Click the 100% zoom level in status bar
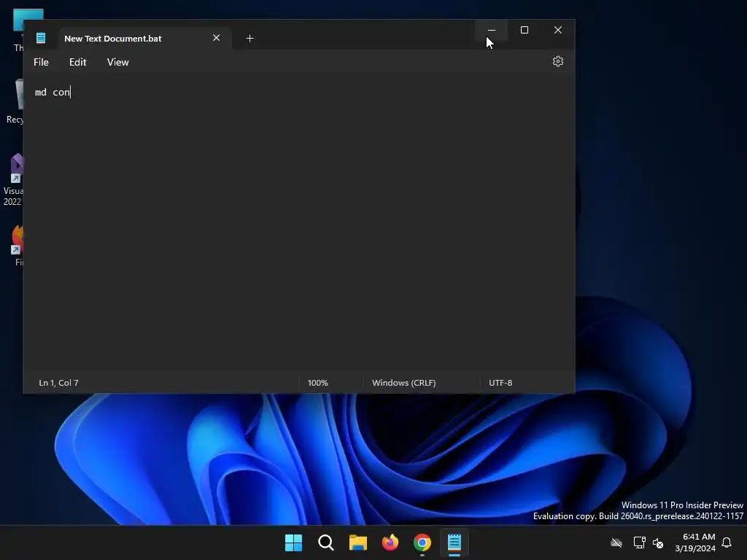The image size is (747, 560). tap(318, 382)
